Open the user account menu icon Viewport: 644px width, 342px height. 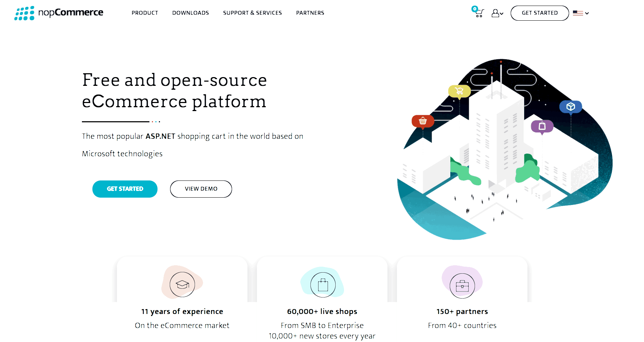click(x=497, y=13)
